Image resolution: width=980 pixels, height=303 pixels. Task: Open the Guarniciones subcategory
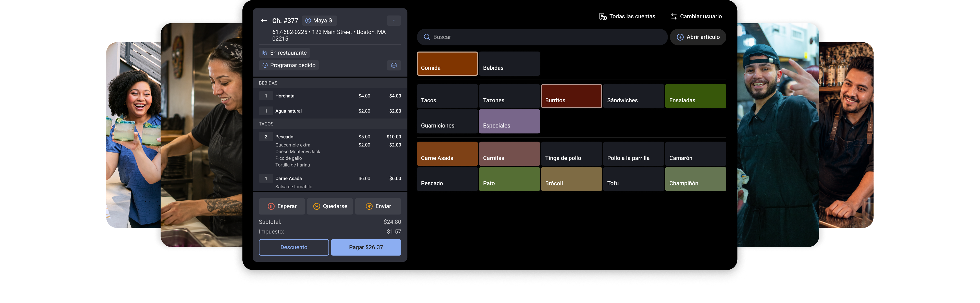point(447,122)
